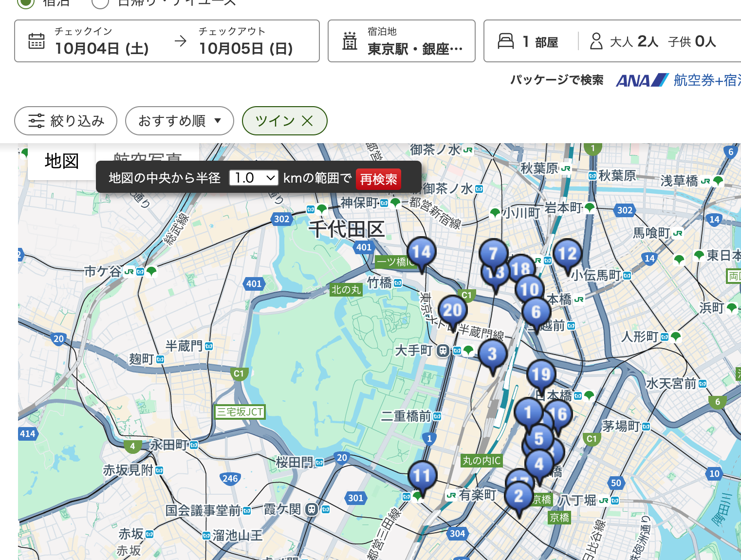Open the 絞り込み filter button
The height and width of the screenshot is (560, 741).
pyautogui.click(x=66, y=121)
